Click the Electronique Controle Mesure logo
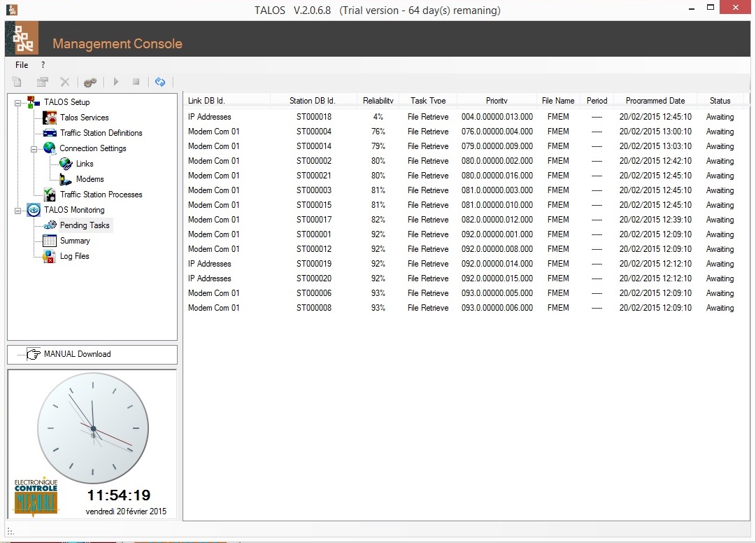 pyautogui.click(x=36, y=498)
